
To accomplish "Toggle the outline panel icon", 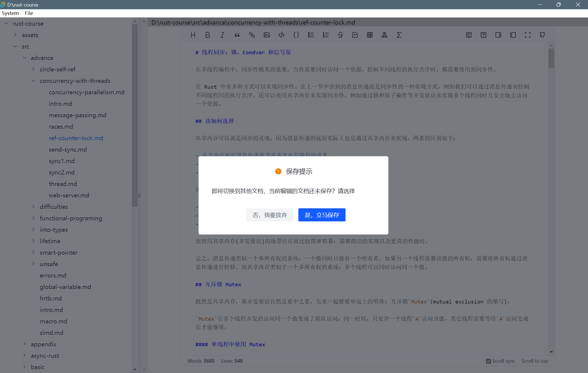I will pyautogui.click(x=469, y=35).
